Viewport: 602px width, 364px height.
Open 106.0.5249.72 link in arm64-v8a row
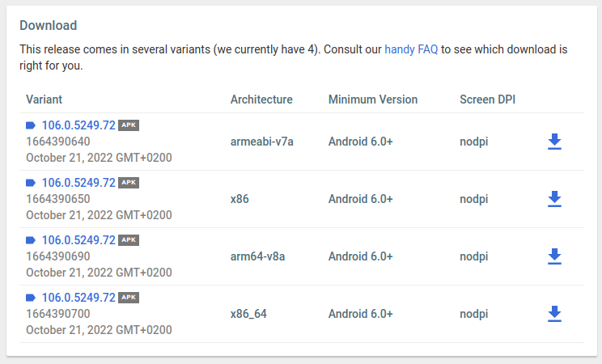click(x=78, y=240)
